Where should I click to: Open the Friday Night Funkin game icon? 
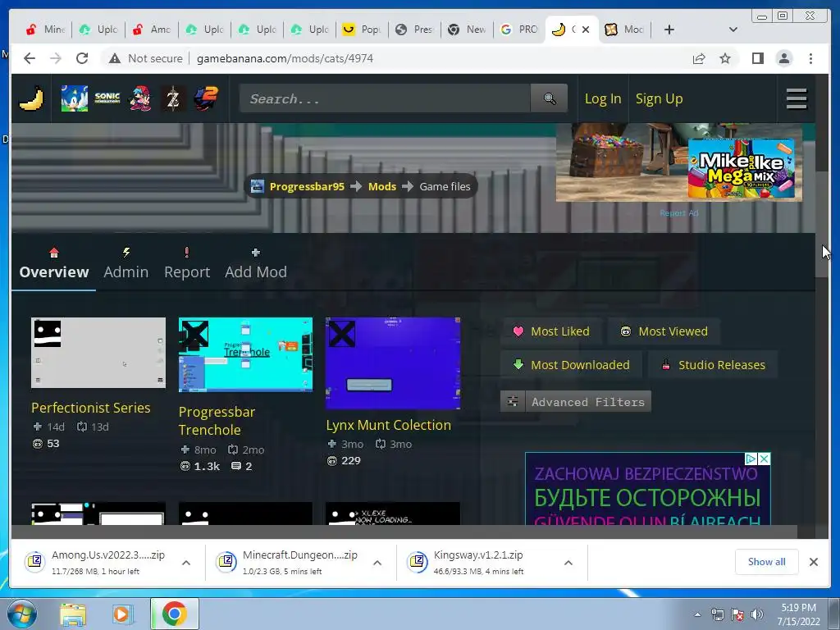click(x=140, y=98)
